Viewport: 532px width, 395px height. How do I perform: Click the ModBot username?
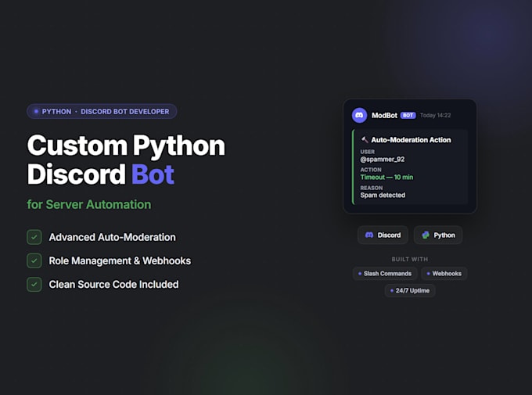tap(384, 116)
